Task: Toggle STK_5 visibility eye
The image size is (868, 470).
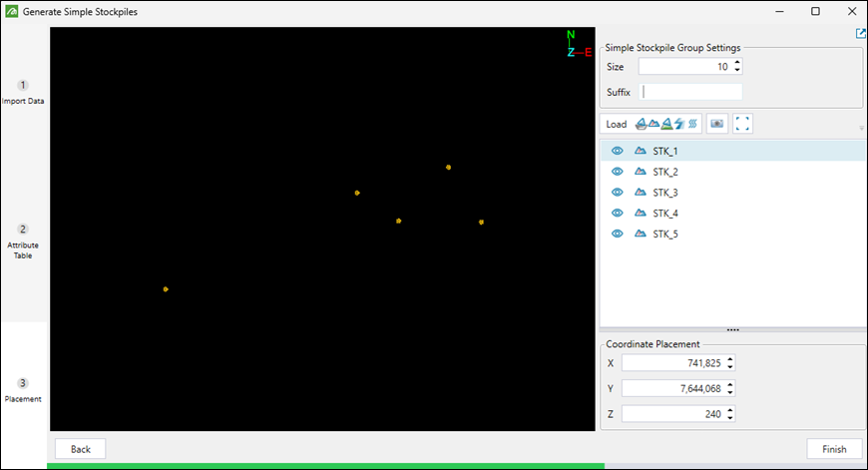Action: (618, 234)
